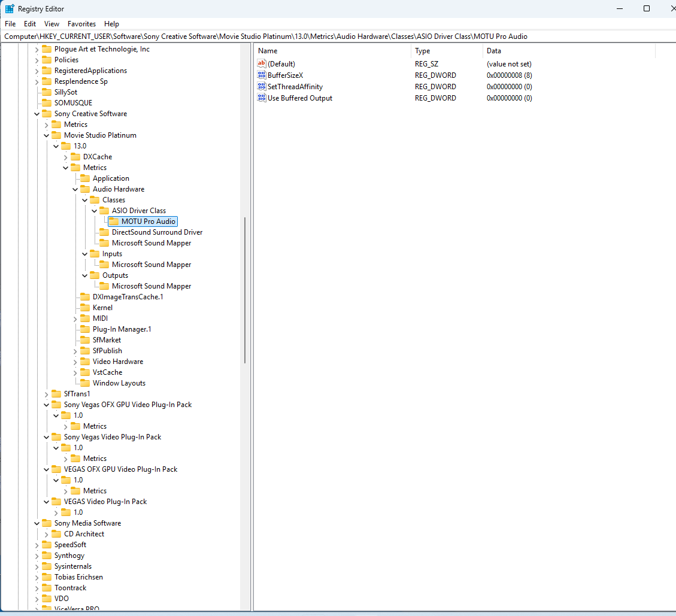The height and width of the screenshot is (616, 676).
Task: Click the SetThreadAffinity DWORD value icon
Action: tap(261, 86)
